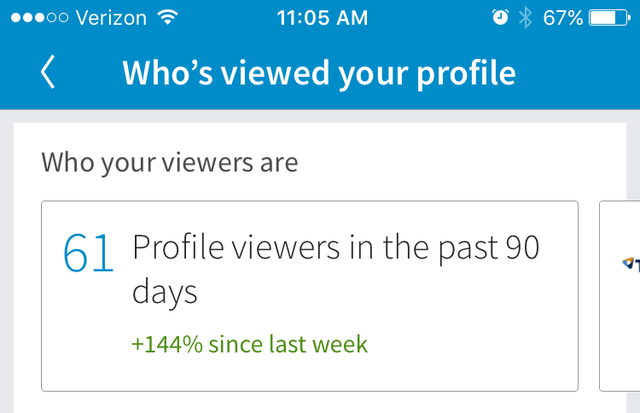Open "Profile viewers in the past 90 days"
This screenshot has height=413, width=640.
336,269
